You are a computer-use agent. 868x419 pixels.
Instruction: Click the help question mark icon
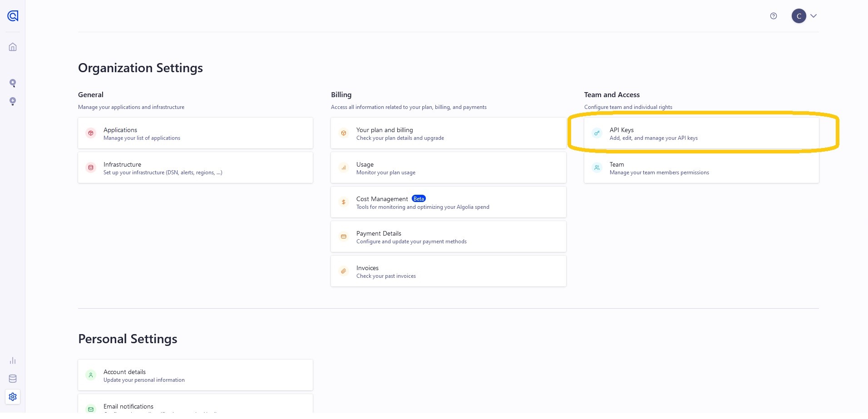[x=774, y=15]
